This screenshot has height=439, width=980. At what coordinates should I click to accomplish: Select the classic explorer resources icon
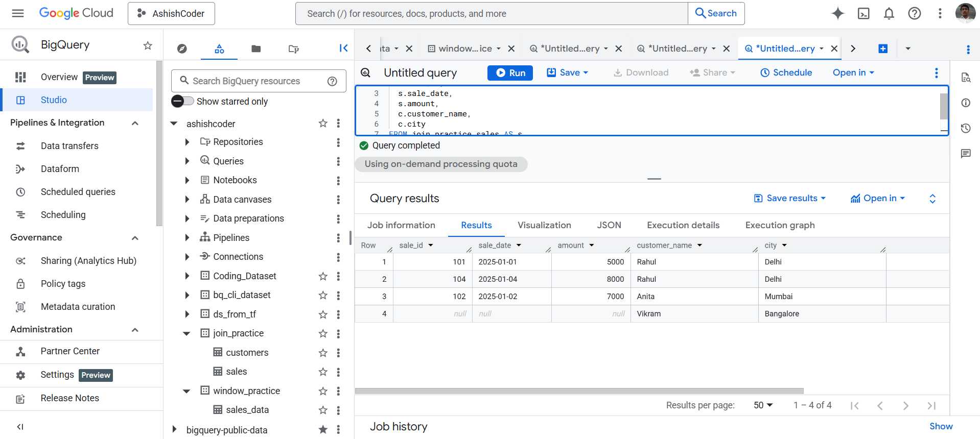tap(219, 48)
